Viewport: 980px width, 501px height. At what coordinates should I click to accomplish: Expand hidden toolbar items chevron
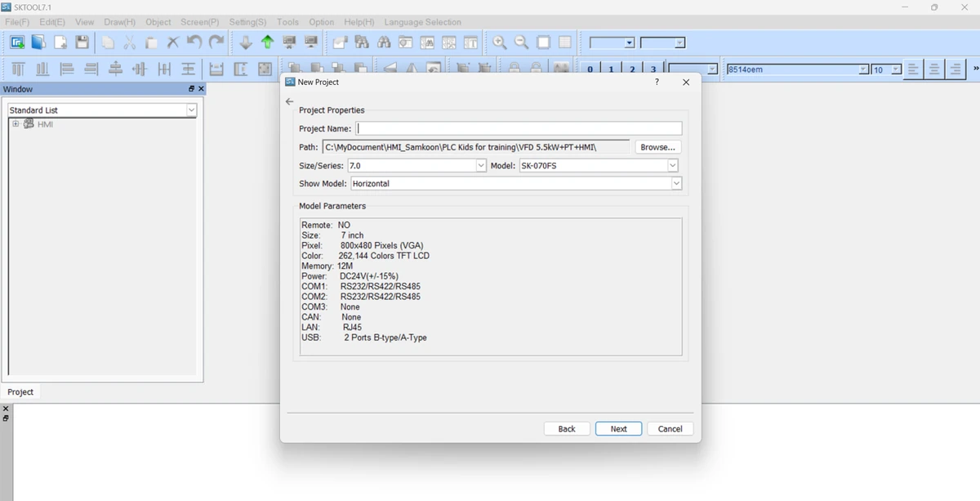tap(975, 69)
